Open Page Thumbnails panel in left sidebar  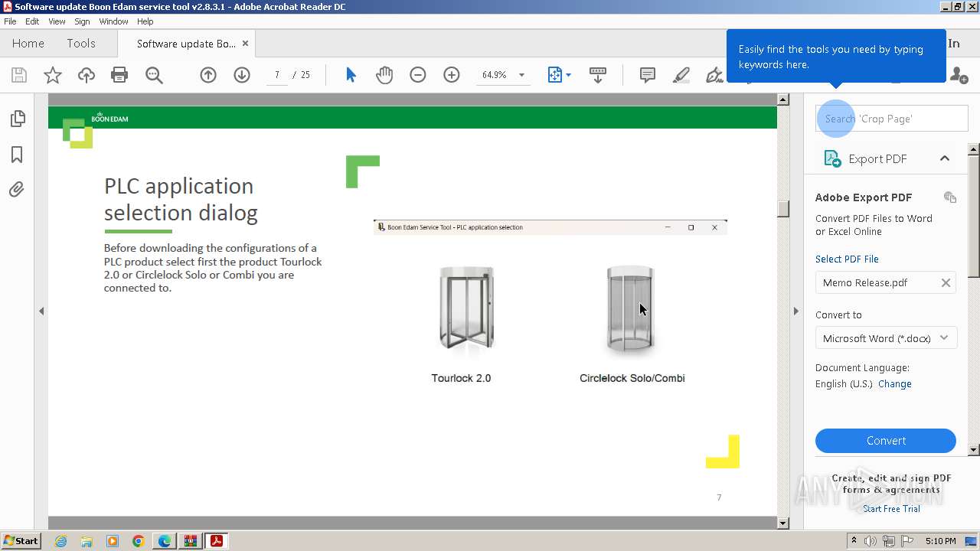(x=17, y=119)
